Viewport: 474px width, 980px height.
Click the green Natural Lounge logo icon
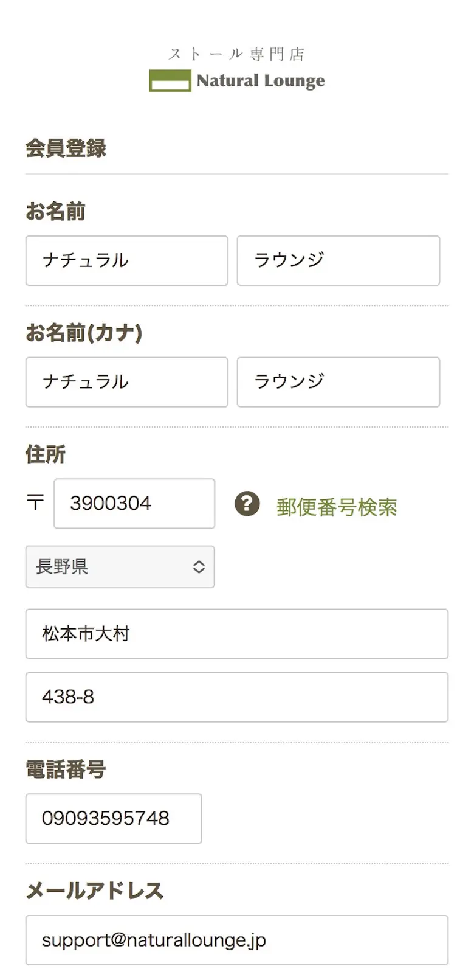170,81
